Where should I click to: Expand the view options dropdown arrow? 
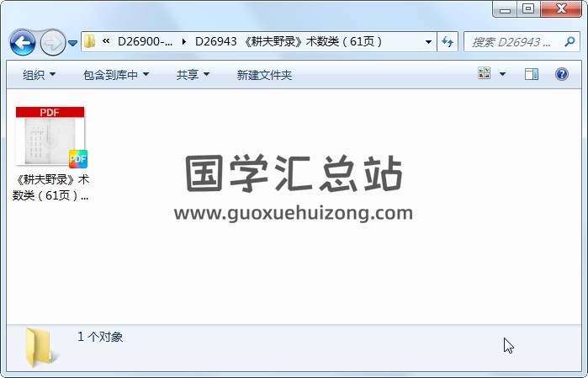502,74
